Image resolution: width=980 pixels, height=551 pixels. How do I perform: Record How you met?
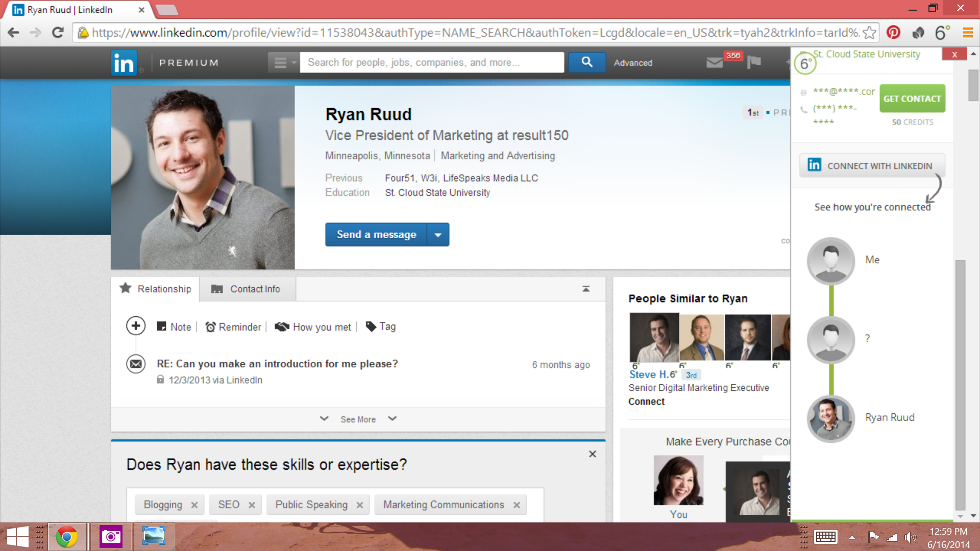point(313,327)
